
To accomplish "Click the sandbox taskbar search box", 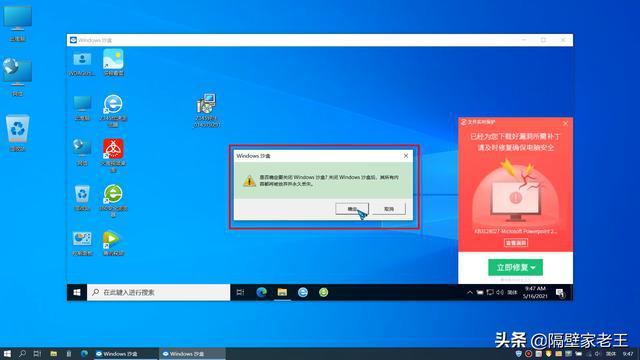I will 158,292.
